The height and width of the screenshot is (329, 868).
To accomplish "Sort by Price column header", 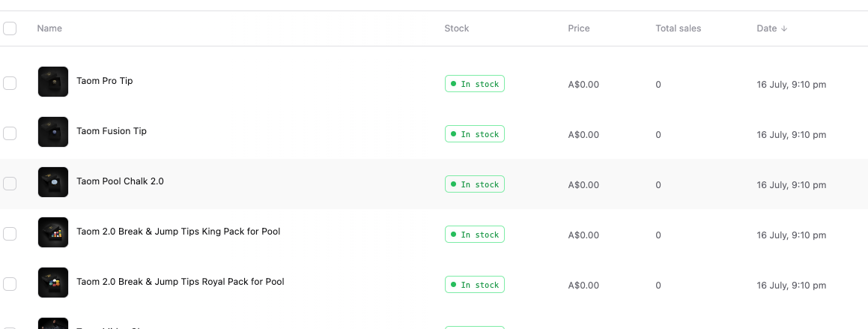I will pos(579,28).
